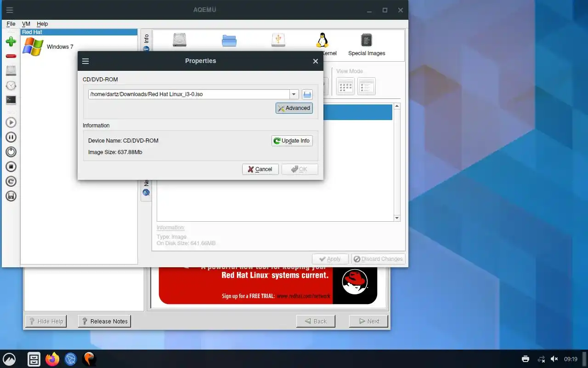588x368 pixels.
Task: Open the network tray icon
Action: 541,359
